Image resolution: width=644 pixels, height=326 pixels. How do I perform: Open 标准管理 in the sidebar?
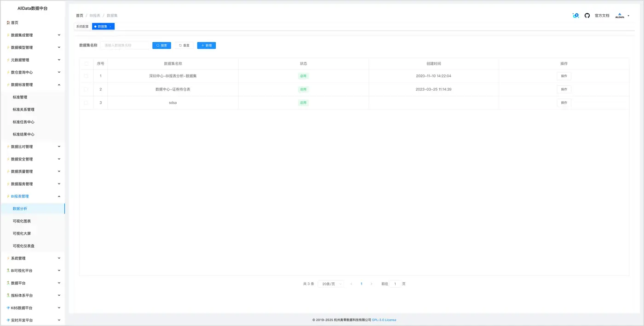click(x=20, y=97)
